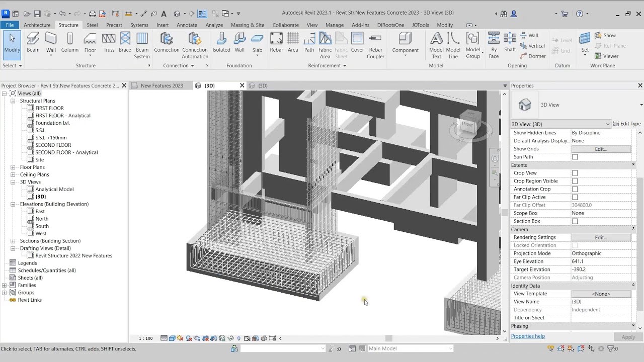Click the View Template None button

coord(601,294)
